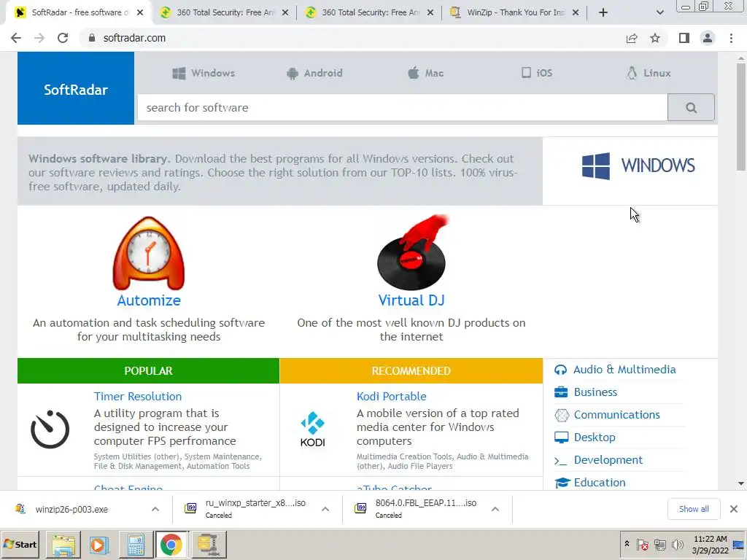The width and height of the screenshot is (747, 560).
Task: Click the Virtual DJ vinyl icon
Action: [x=412, y=252]
